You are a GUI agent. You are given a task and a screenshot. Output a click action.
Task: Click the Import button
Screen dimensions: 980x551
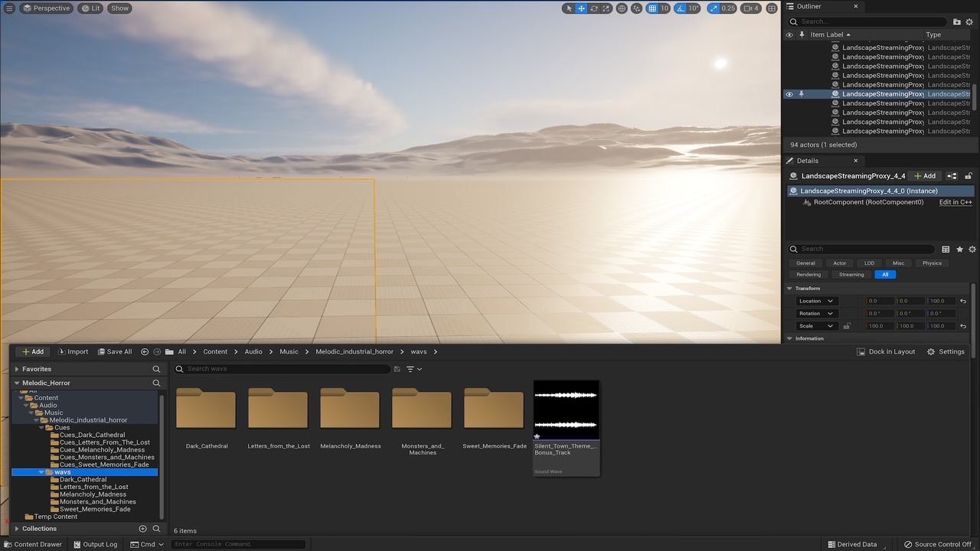(x=73, y=351)
